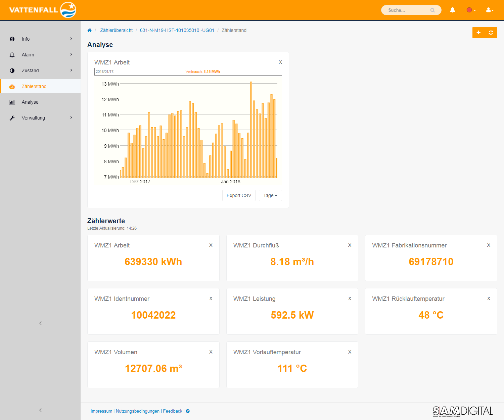Open breadcrumb 631-N-M19-HST-101035010 -UG01
This screenshot has height=420, width=504.
click(x=177, y=30)
